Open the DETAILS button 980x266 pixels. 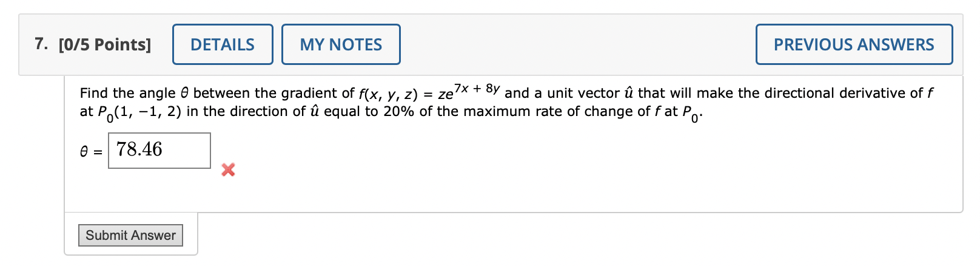[x=223, y=44]
